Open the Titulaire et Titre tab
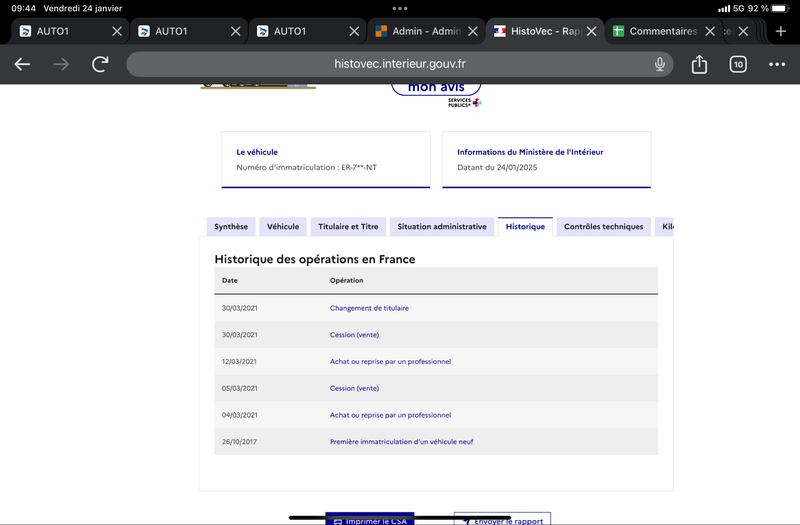Viewport: 800px width, 525px height. pyautogui.click(x=348, y=227)
